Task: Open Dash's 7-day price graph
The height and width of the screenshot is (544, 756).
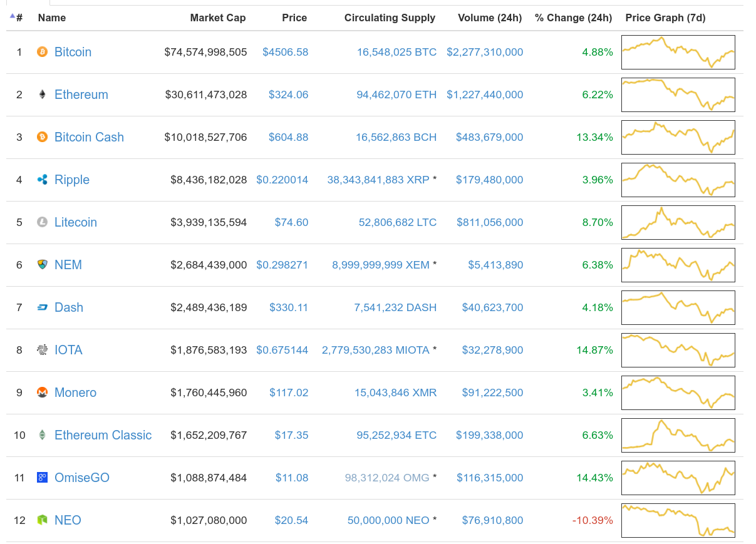Action: tap(678, 307)
